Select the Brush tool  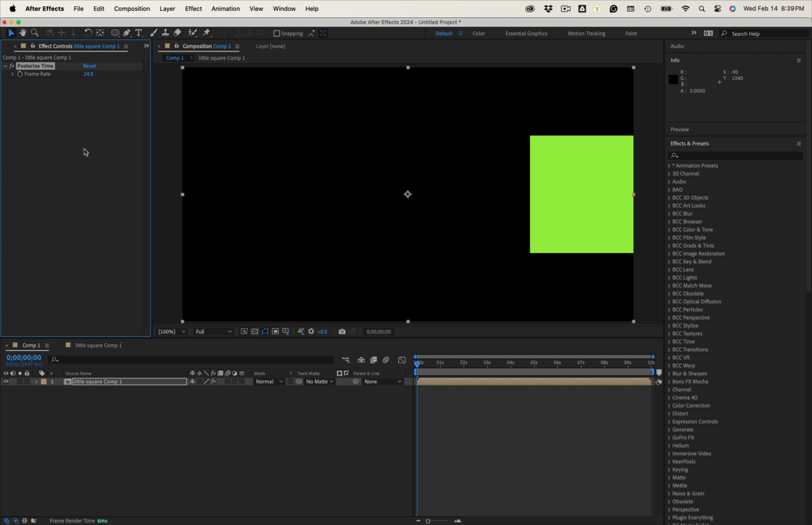point(154,33)
